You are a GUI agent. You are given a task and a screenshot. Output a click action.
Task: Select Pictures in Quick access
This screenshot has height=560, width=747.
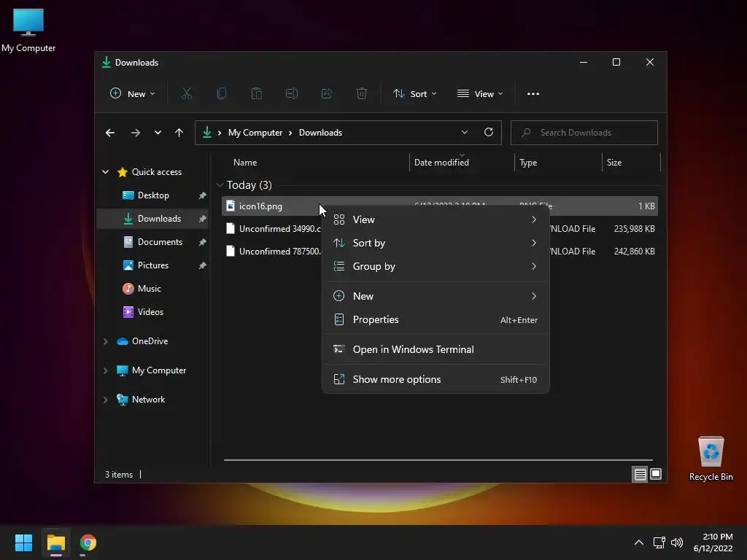pyautogui.click(x=153, y=265)
